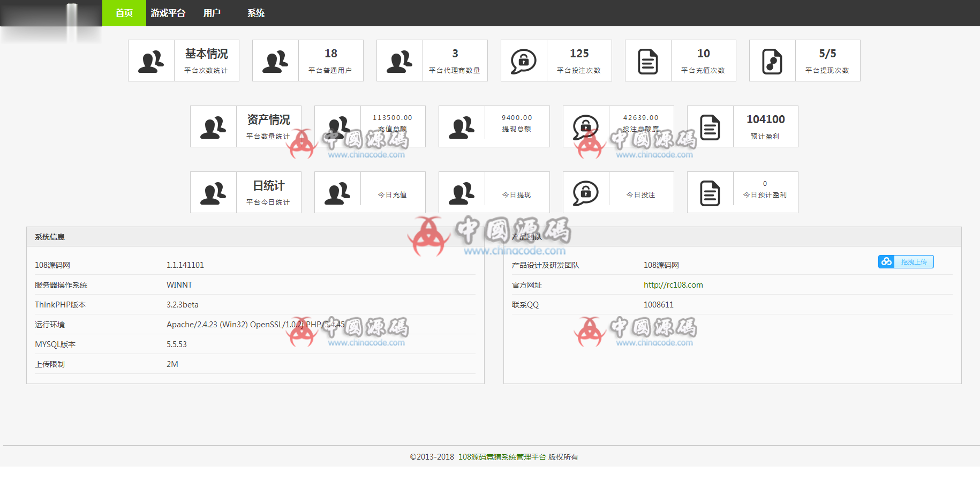Select the WINNT operating system value

(x=179, y=285)
